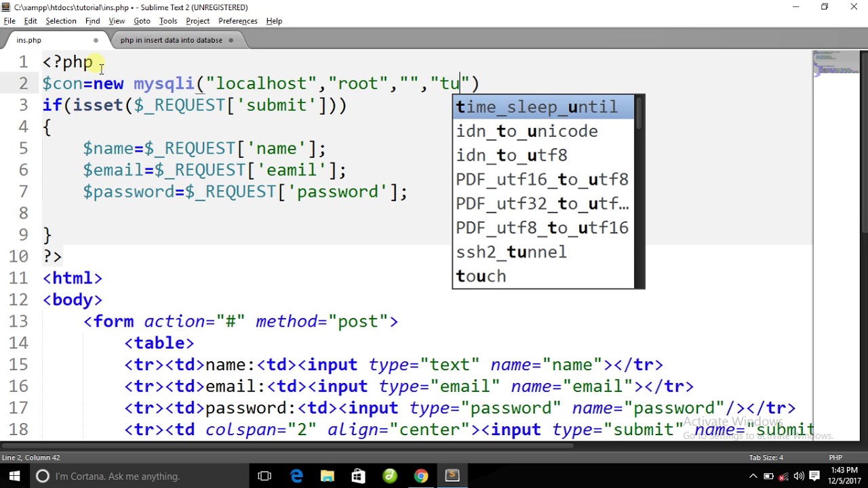Choose PDF_utf16_to_utf8 autocomplete suggestion

coord(544,180)
